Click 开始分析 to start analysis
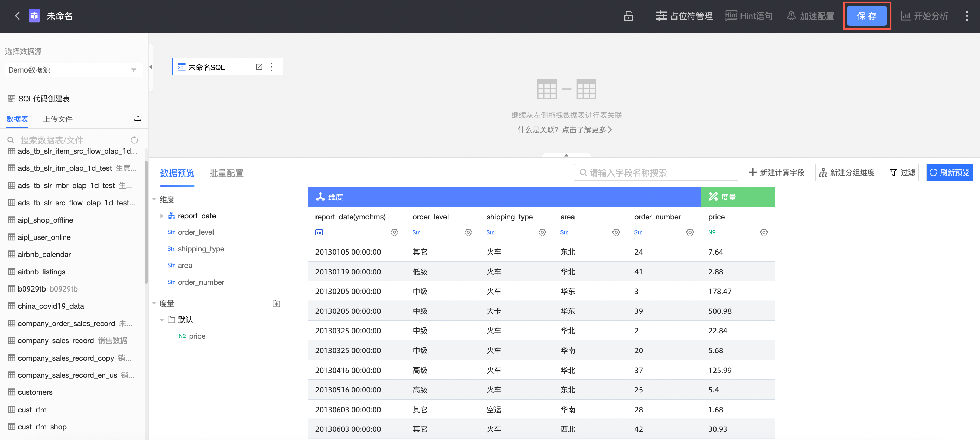This screenshot has width=980, height=440. (924, 16)
